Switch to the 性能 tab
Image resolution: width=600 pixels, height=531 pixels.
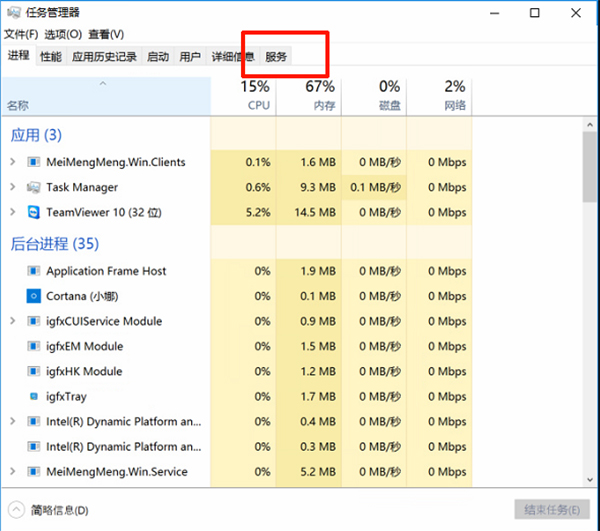click(51, 57)
